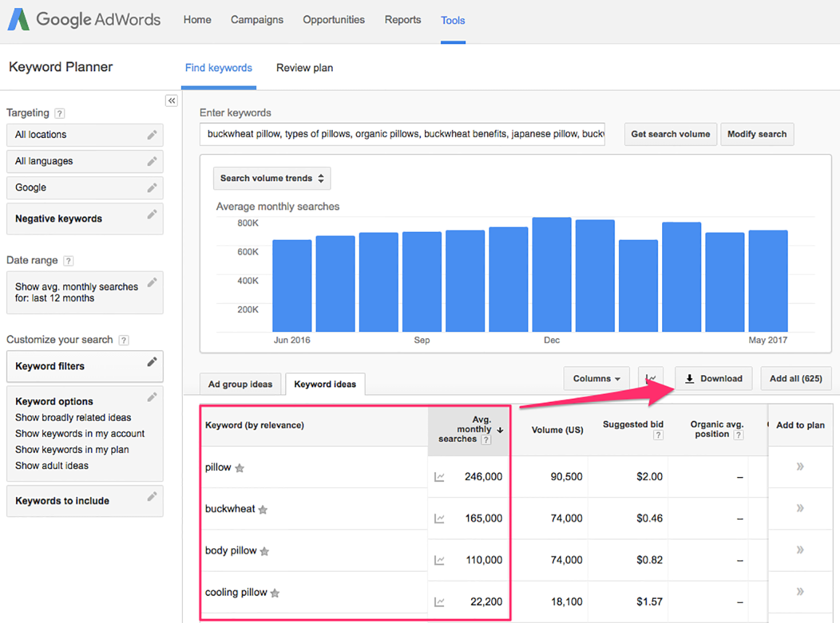Show keywords in my account option
Viewport: 840px width, 623px height.
click(80, 434)
